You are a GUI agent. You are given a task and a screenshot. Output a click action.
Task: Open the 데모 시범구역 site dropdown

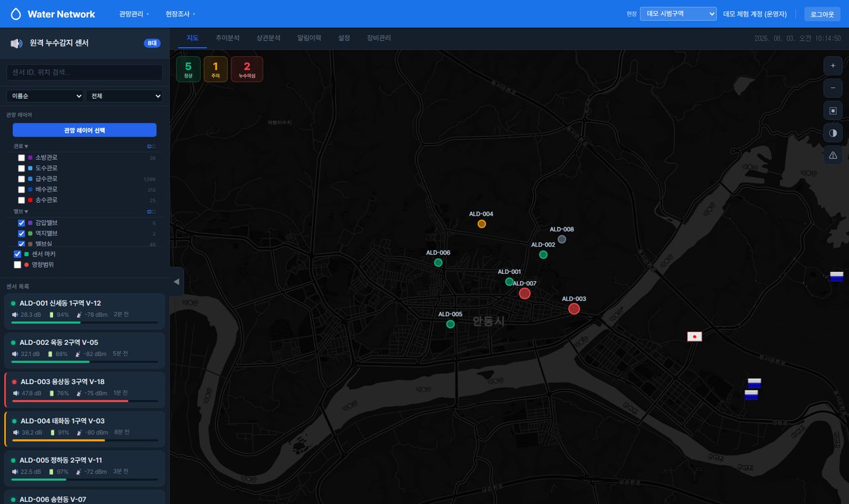tap(679, 14)
